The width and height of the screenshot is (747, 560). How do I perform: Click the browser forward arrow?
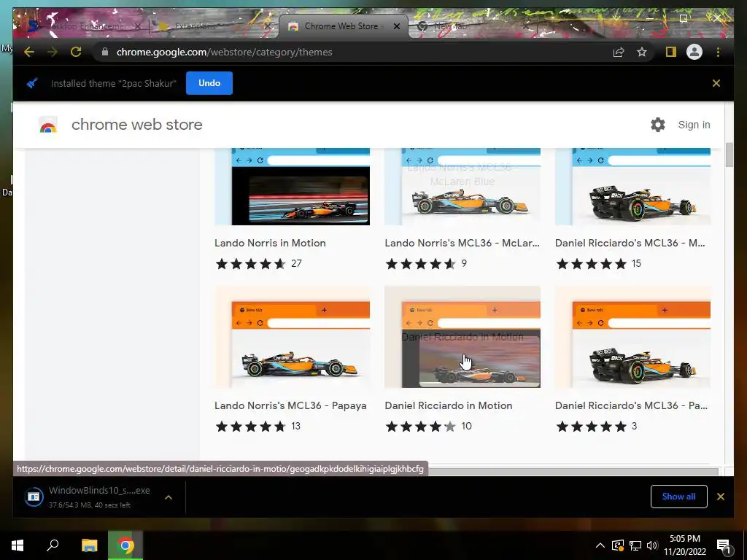click(53, 52)
